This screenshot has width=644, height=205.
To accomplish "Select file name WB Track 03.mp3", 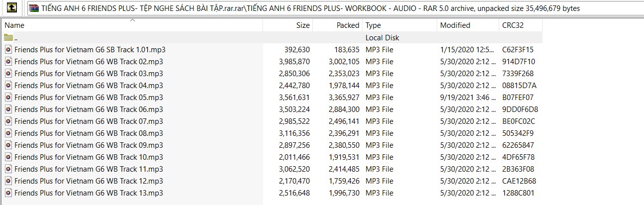I will (x=89, y=73).
